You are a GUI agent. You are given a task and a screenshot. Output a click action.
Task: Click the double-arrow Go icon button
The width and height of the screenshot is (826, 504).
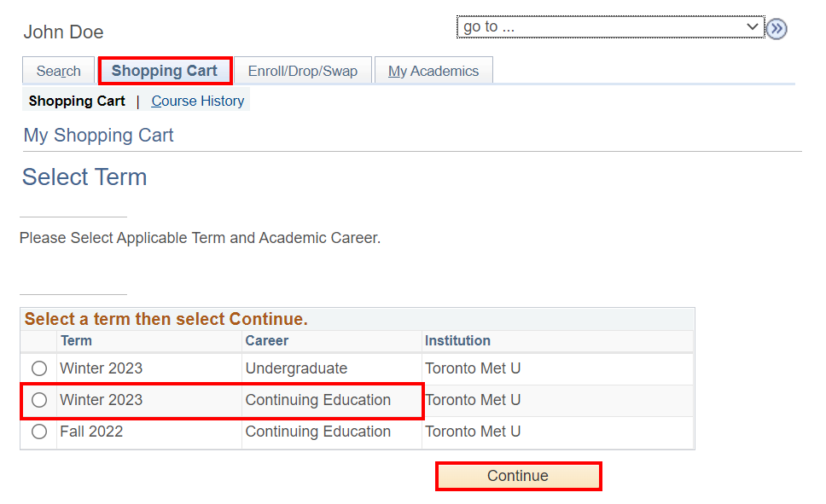776,29
